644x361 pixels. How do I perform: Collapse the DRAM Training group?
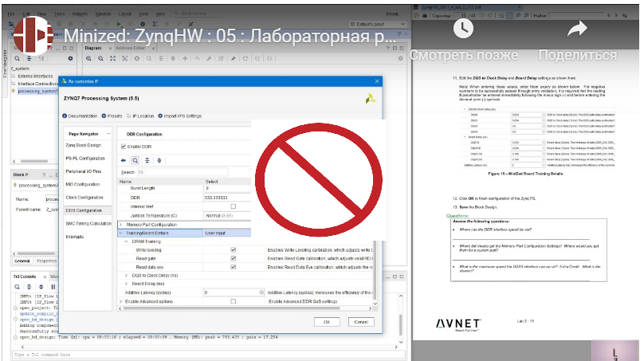click(x=126, y=241)
